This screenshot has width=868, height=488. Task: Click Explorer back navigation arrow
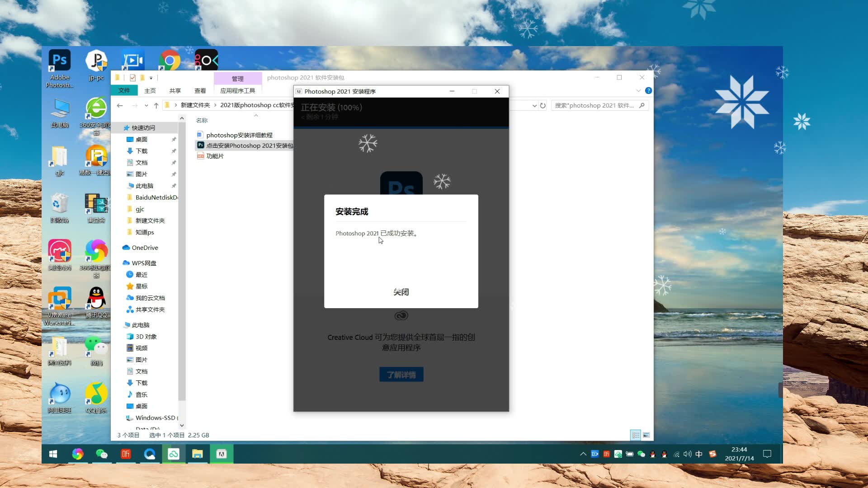tap(120, 105)
